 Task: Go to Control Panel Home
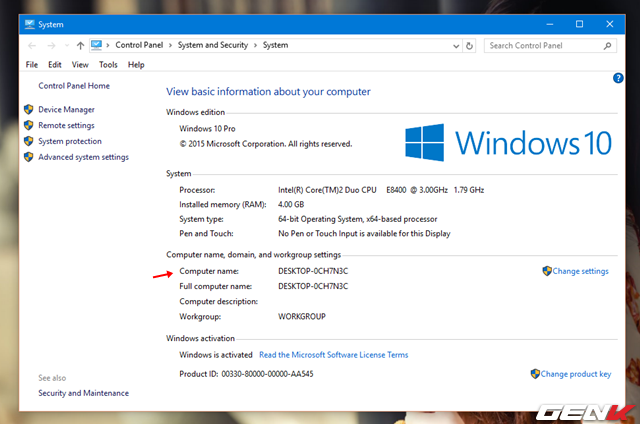pyautogui.click(x=74, y=86)
